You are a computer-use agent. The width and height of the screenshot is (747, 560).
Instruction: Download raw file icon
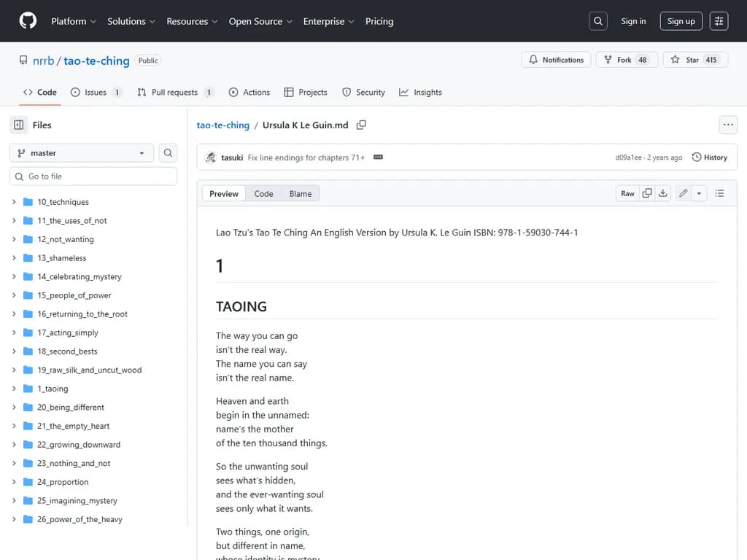click(663, 193)
